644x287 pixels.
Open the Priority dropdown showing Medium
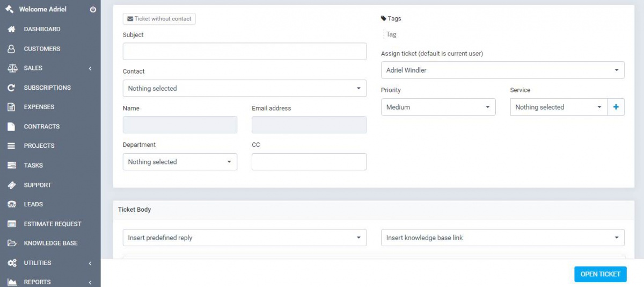click(x=438, y=107)
